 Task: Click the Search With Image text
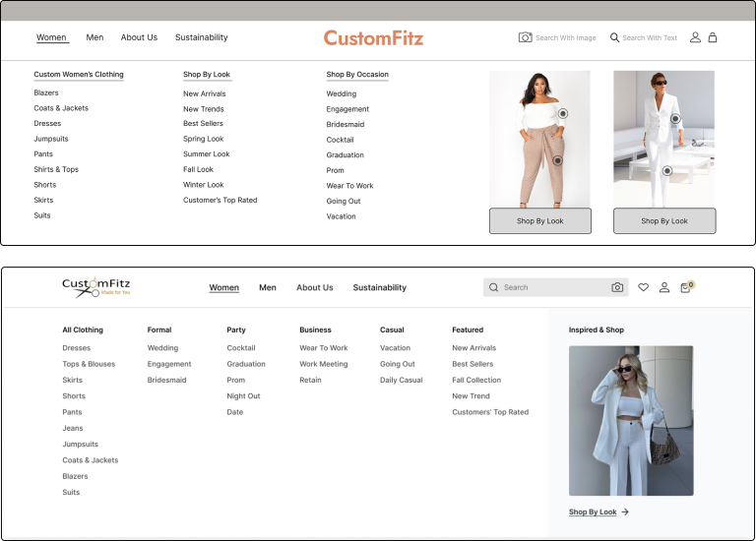566,37
